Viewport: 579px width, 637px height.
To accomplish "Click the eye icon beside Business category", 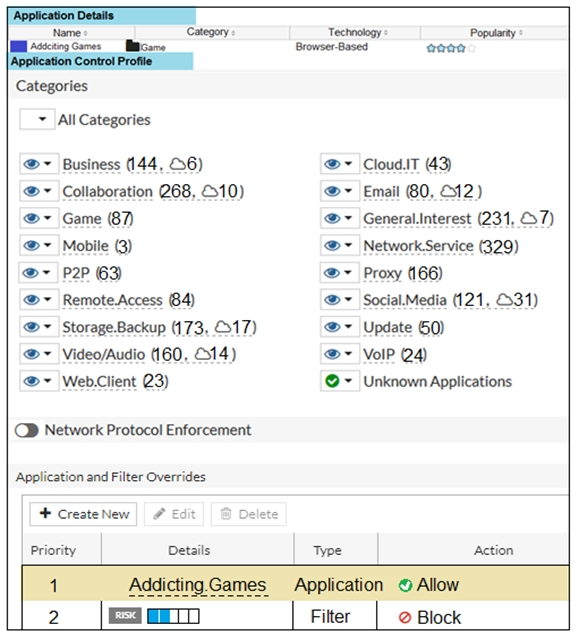I will click(x=31, y=164).
